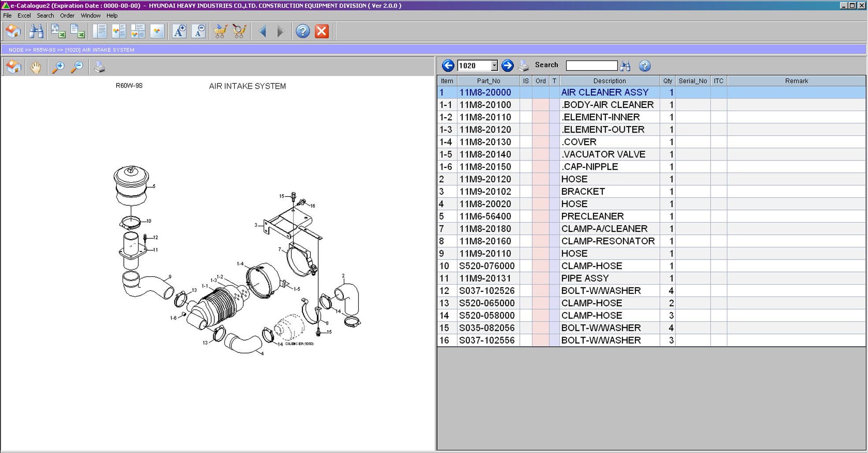Select the hand pan tool
868x453 pixels.
click(35, 67)
